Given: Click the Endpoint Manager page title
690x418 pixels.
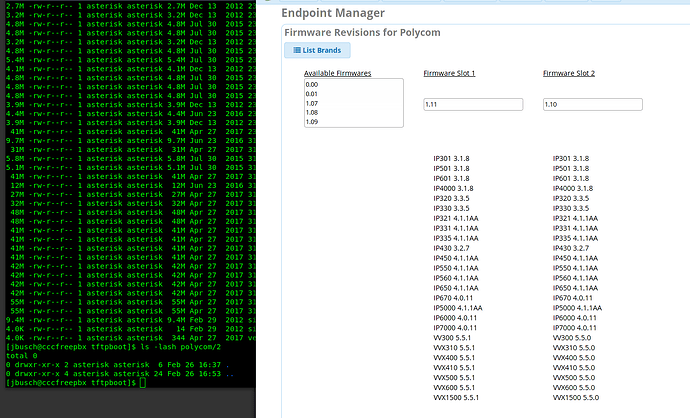Looking at the screenshot, I should click(x=333, y=13).
